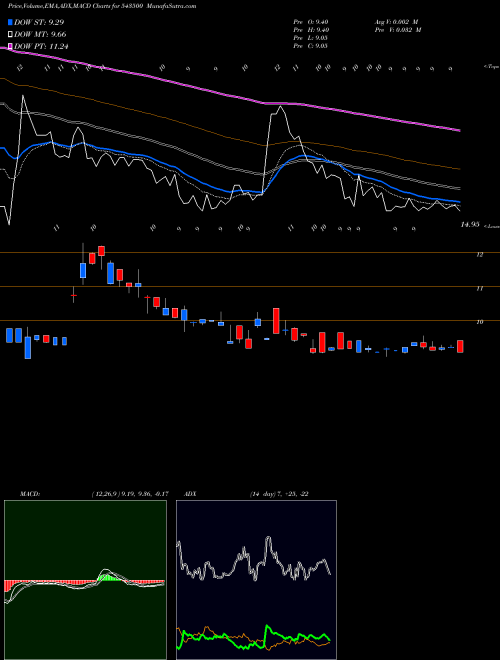Click the 14.95 value beside the EMA chart
Image resolution: width=500 pixels, height=660 pixels.
pos(470,225)
